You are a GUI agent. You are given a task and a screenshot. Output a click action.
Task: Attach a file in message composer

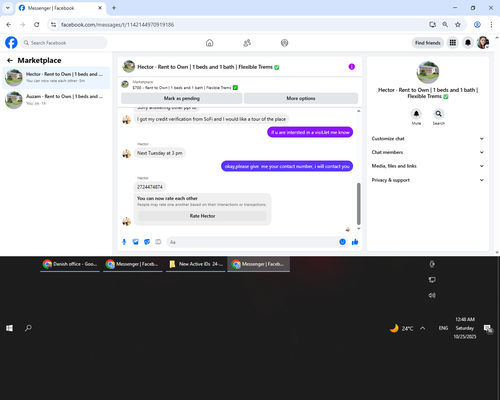point(136,242)
